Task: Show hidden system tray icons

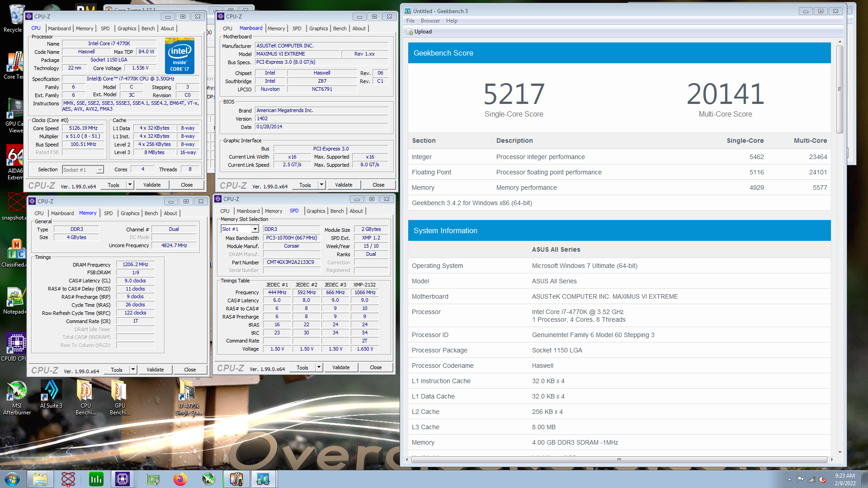Action: [789, 480]
